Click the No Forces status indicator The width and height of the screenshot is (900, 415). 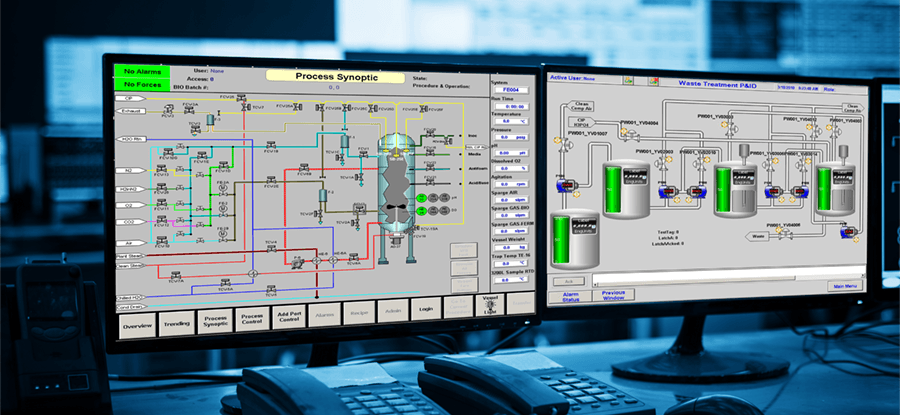[x=142, y=85]
